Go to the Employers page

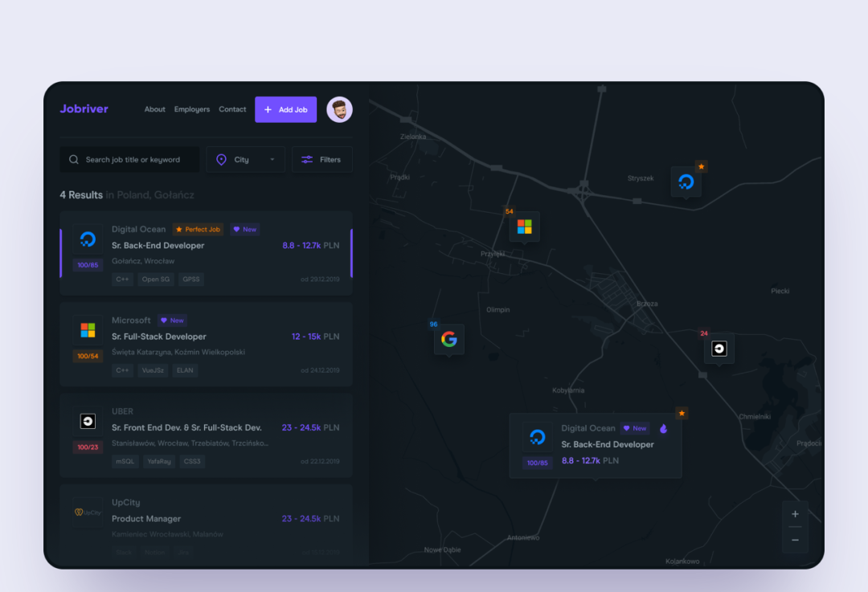tap(191, 109)
